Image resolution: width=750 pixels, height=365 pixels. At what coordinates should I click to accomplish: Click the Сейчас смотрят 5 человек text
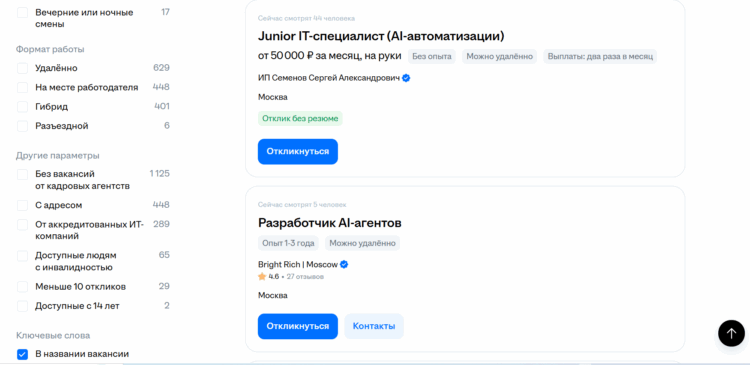[302, 205]
